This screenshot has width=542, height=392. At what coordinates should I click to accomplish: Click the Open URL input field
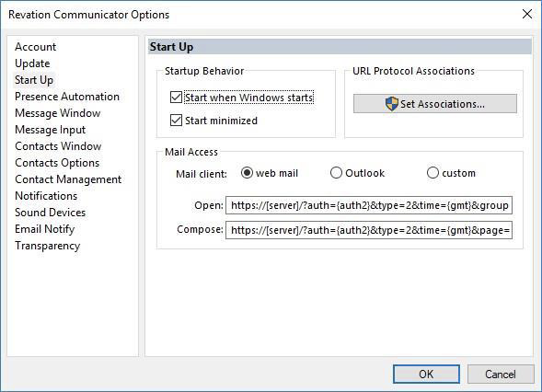click(x=369, y=206)
